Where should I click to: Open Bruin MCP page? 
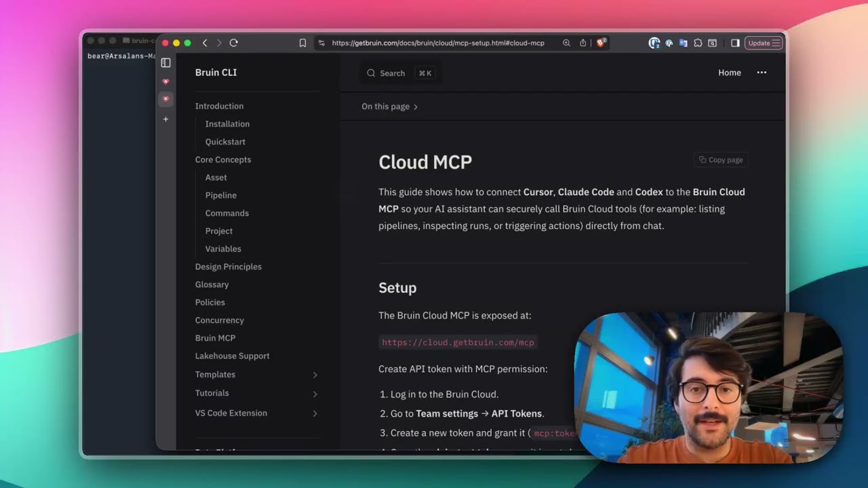(x=215, y=338)
